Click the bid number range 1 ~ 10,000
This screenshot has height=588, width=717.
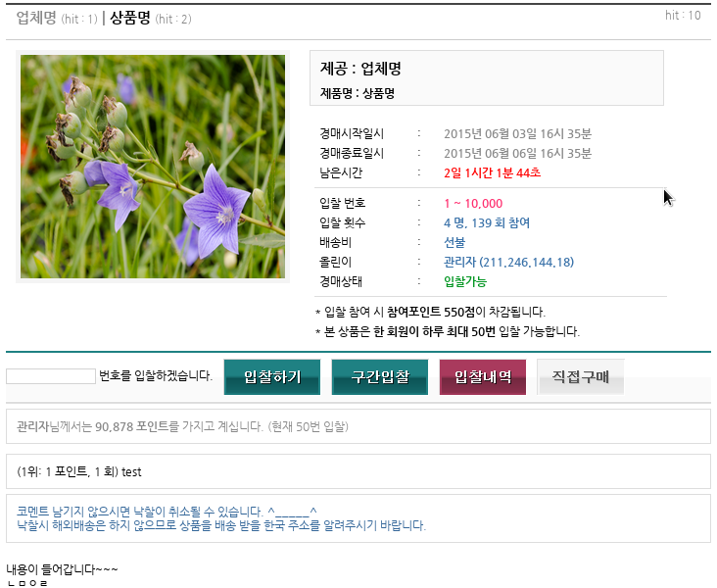pos(473,203)
